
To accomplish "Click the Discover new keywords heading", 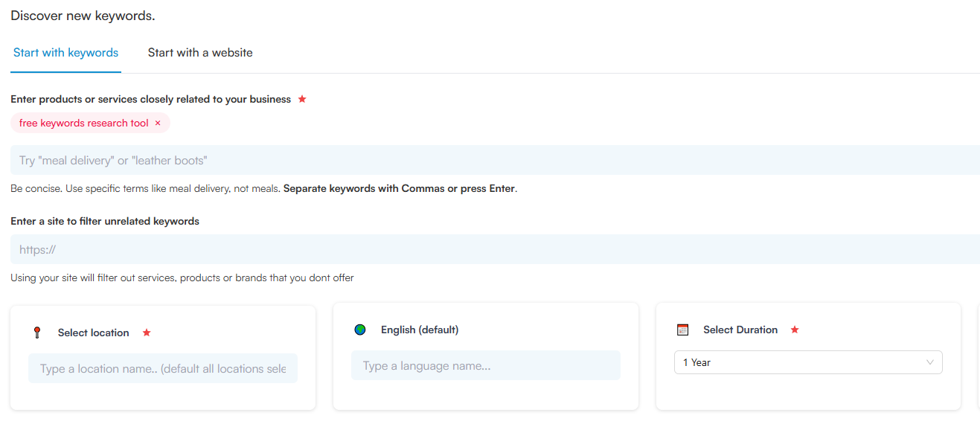I will (x=83, y=16).
